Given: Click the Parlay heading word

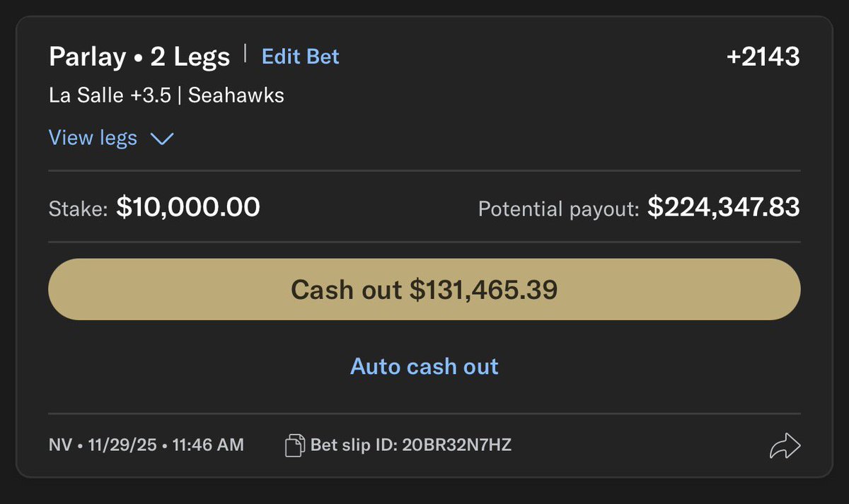Looking at the screenshot, I should [x=87, y=57].
